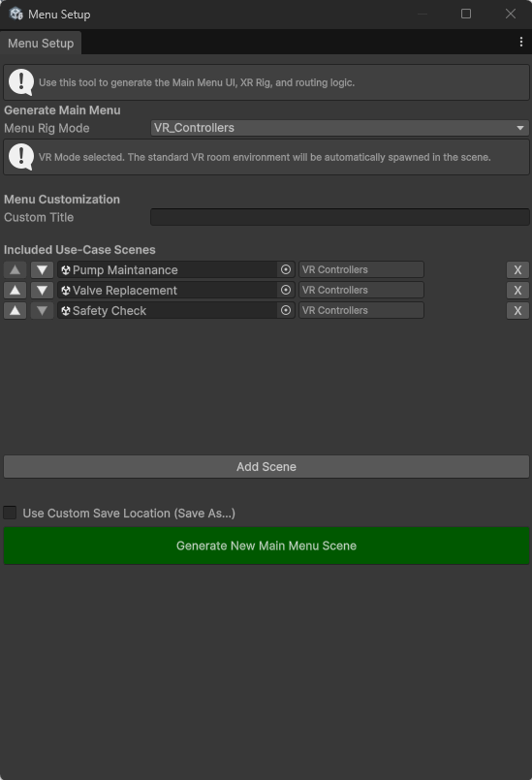The width and height of the screenshot is (532, 780).
Task: Move Safety Check scene down
Action: (x=42, y=310)
